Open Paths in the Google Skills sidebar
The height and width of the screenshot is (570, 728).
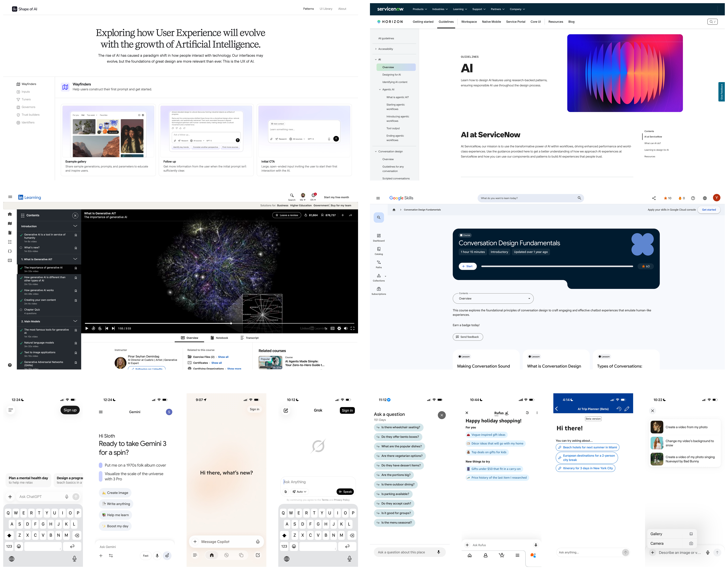click(x=379, y=264)
